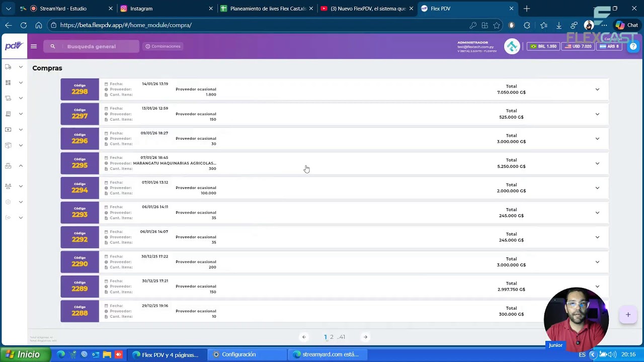The height and width of the screenshot is (362, 644).
Task: Click the browser home icon
Action: [x=39, y=25]
